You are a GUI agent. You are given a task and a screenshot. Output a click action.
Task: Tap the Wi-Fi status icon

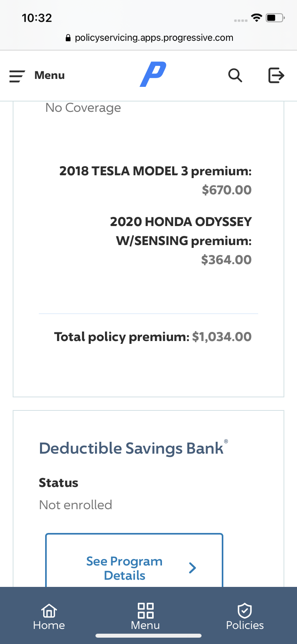pos(257,18)
